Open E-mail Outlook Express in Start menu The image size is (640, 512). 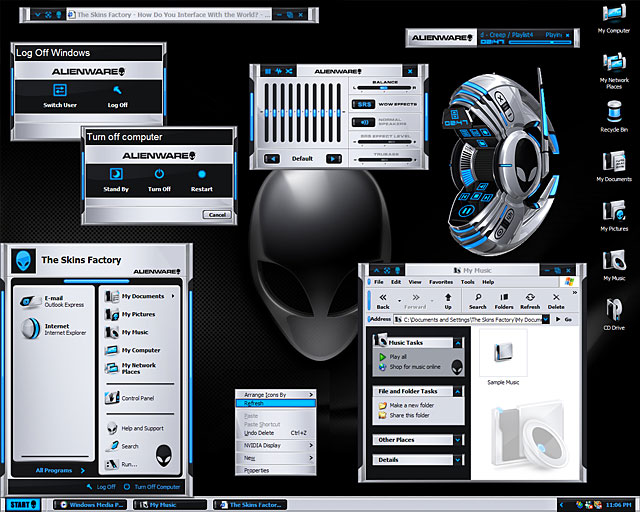(53, 301)
